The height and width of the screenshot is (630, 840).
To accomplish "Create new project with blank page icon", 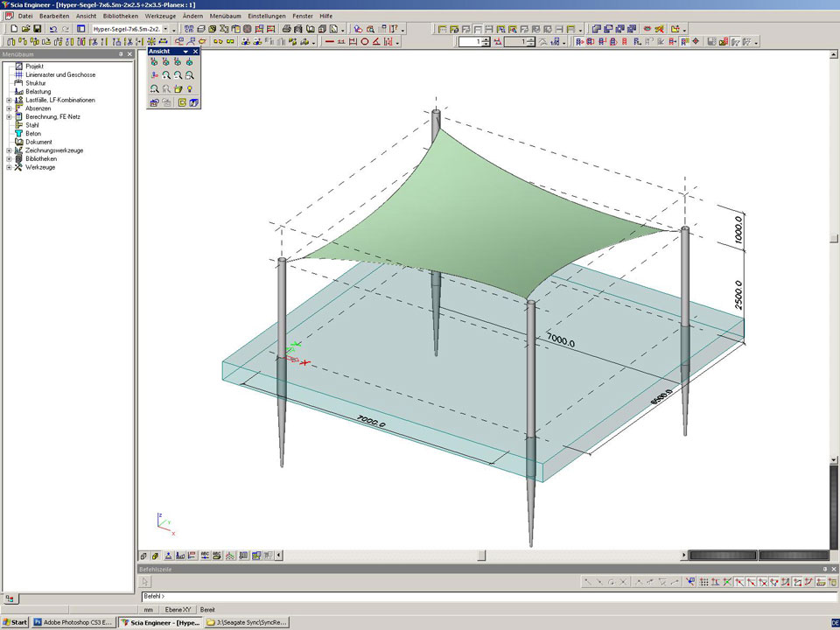I will 15,29.
